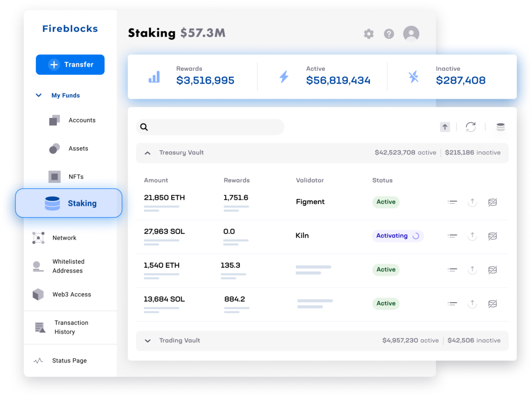This screenshot has height=397, width=532.
Task: Click crossed-out icon for 13,684 SOL row
Action: [x=492, y=304]
